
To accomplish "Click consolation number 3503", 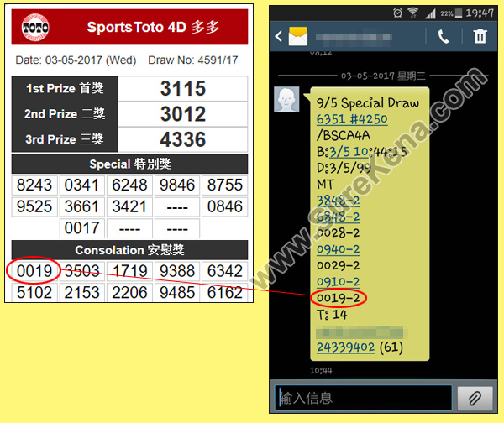I will point(81,271).
